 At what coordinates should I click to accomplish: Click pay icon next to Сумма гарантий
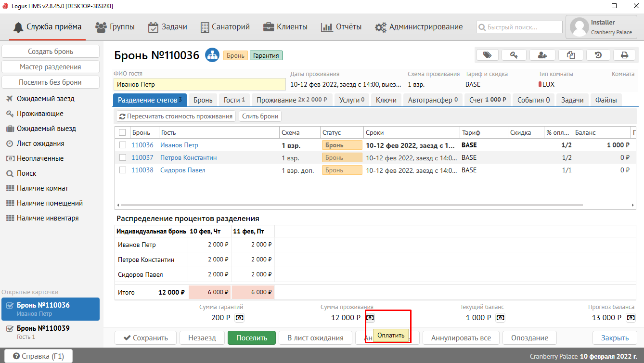239,318
